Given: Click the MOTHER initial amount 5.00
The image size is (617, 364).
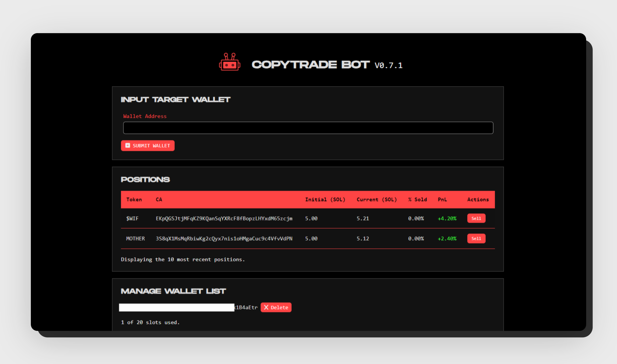Looking at the screenshot, I should tap(311, 239).
